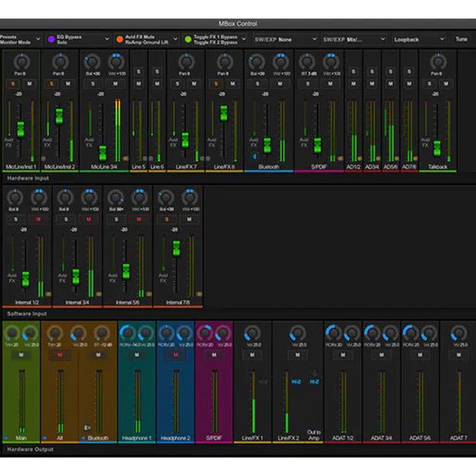Screen dimensions: 476x476
Task: Toggle mute on Headphone 2 output
Action: [x=175, y=355]
